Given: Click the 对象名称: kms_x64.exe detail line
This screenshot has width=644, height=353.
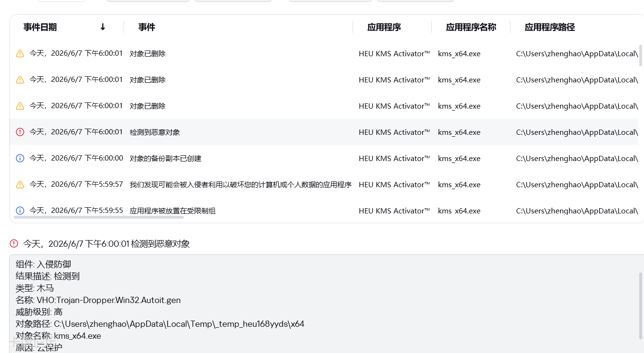Looking at the screenshot, I should pos(58,336).
